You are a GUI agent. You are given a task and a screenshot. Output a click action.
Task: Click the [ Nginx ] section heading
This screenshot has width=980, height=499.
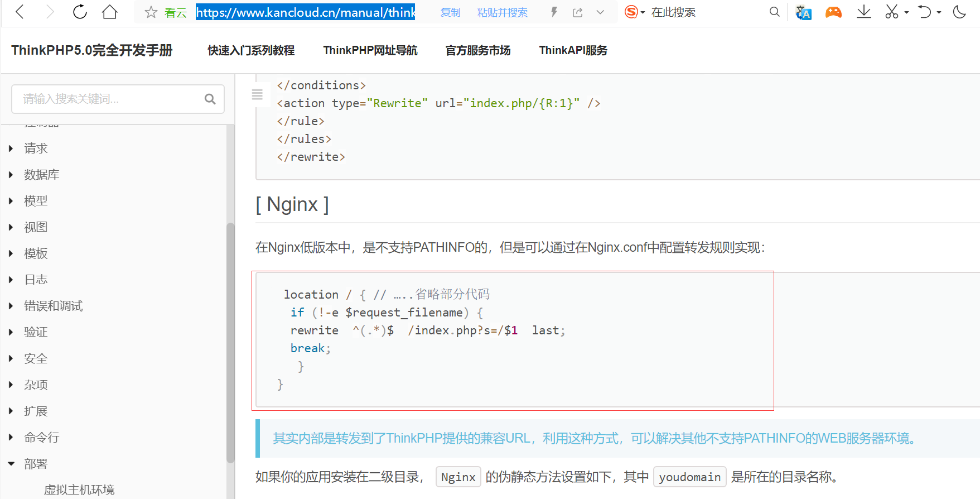pyautogui.click(x=292, y=204)
